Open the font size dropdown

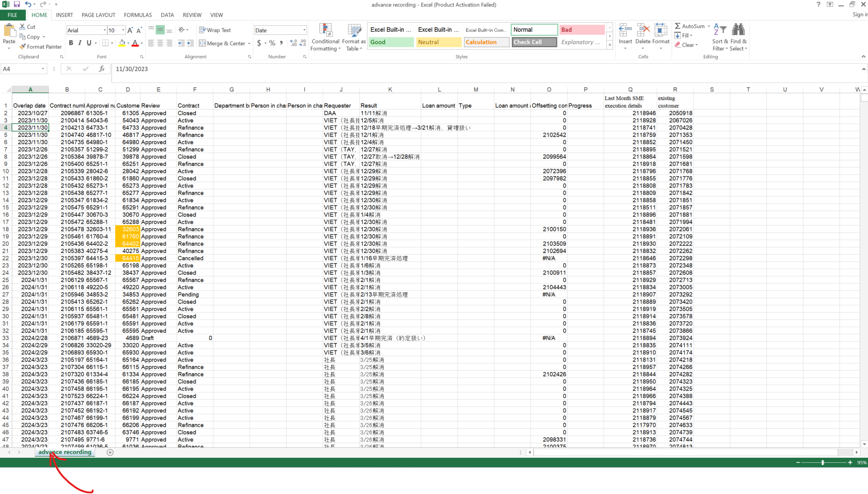(x=123, y=30)
